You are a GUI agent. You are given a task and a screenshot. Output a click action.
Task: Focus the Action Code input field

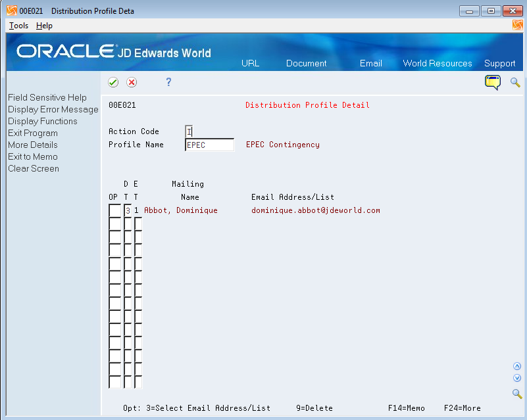[x=189, y=131]
